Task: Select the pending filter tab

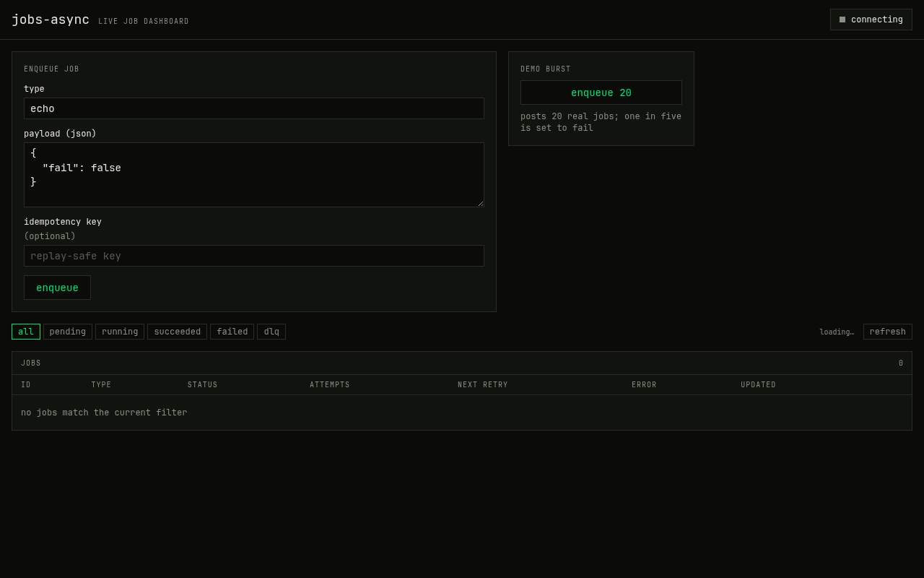Action: coord(68,332)
